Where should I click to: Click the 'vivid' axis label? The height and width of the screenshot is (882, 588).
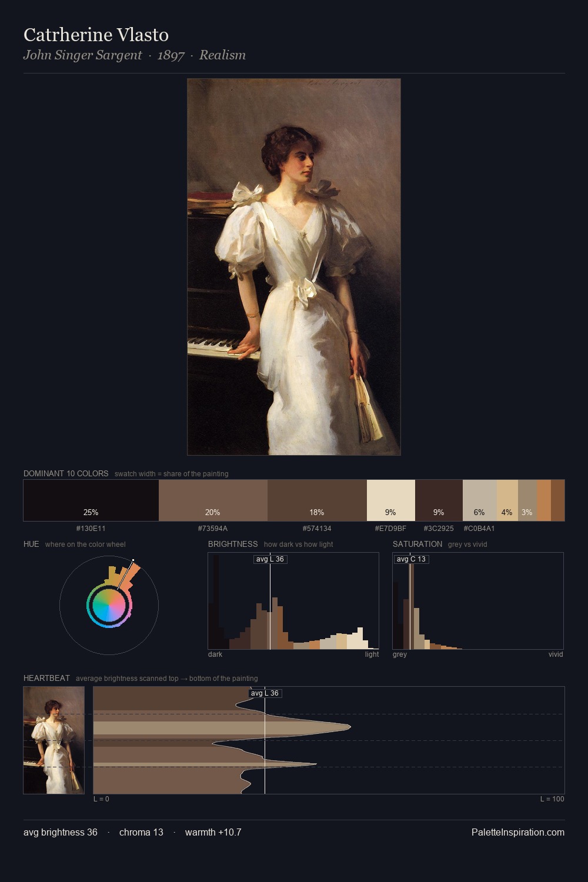[556, 654]
